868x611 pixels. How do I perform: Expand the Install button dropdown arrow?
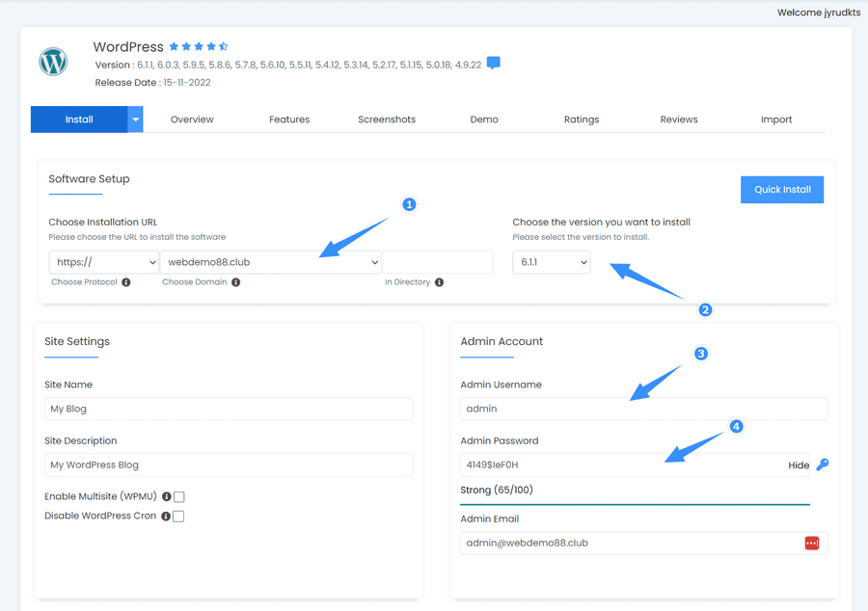pyautogui.click(x=135, y=120)
